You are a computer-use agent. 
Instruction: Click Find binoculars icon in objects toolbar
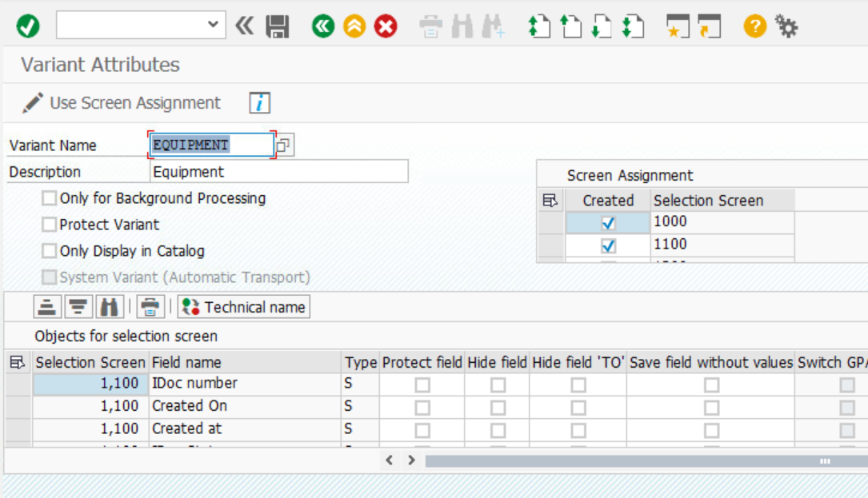pyautogui.click(x=110, y=306)
